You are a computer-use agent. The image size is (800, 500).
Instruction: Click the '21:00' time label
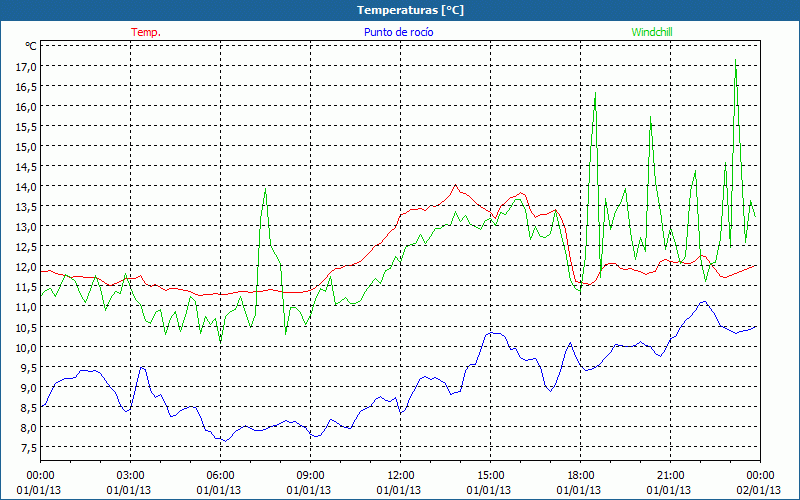click(670, 476)
